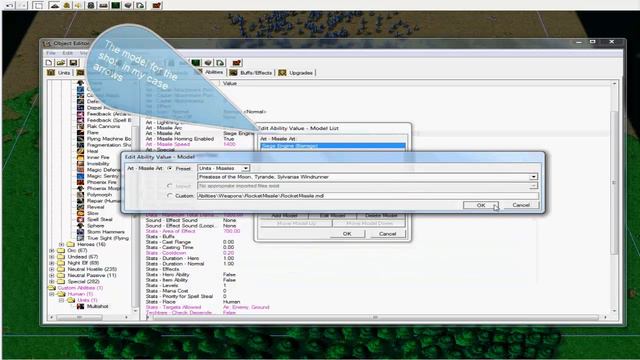Click Open folder icon in Object Editor toolbar
The width and height of the screenshot is (640, 360).
click(61, 62)
